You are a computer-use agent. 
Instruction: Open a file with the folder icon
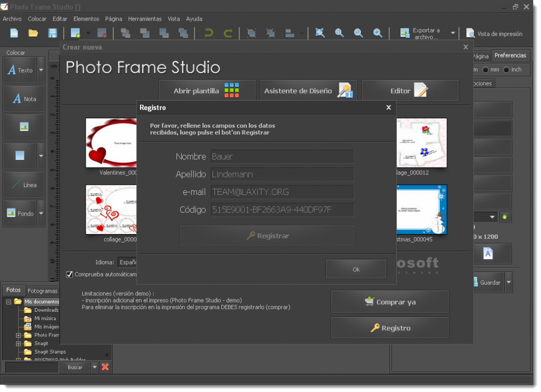pos(33,33)
